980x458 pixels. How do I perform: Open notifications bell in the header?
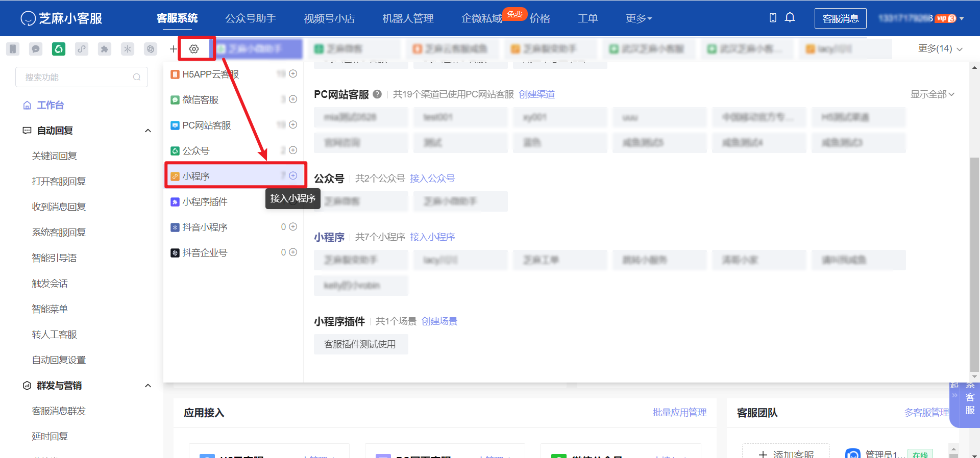pos(790,18)
